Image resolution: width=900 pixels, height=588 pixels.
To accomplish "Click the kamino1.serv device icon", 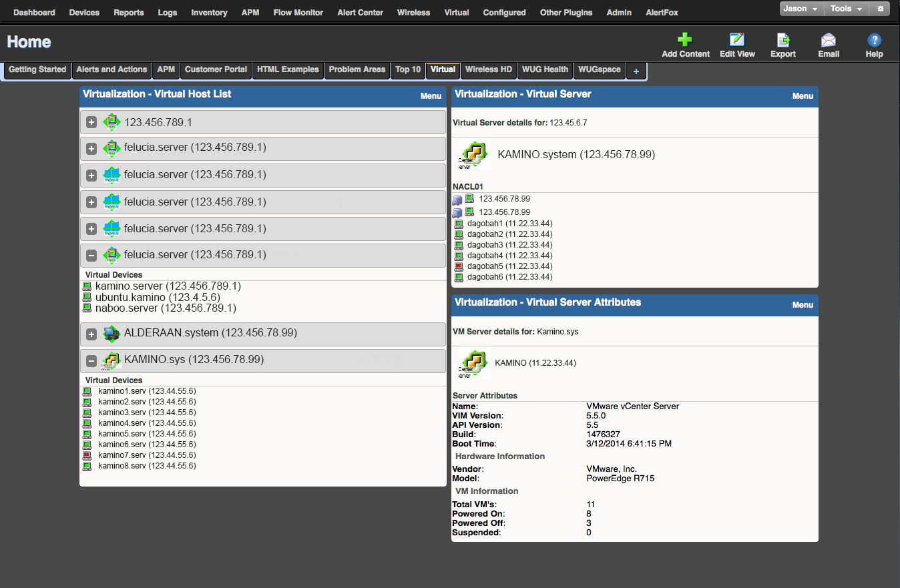I will click(87, 391).
